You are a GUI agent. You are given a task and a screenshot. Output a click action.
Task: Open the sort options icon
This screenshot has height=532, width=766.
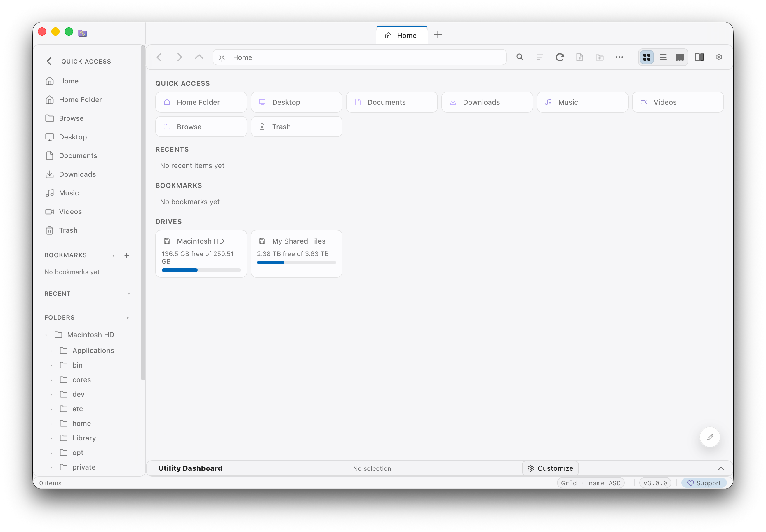tap(540, 57)
